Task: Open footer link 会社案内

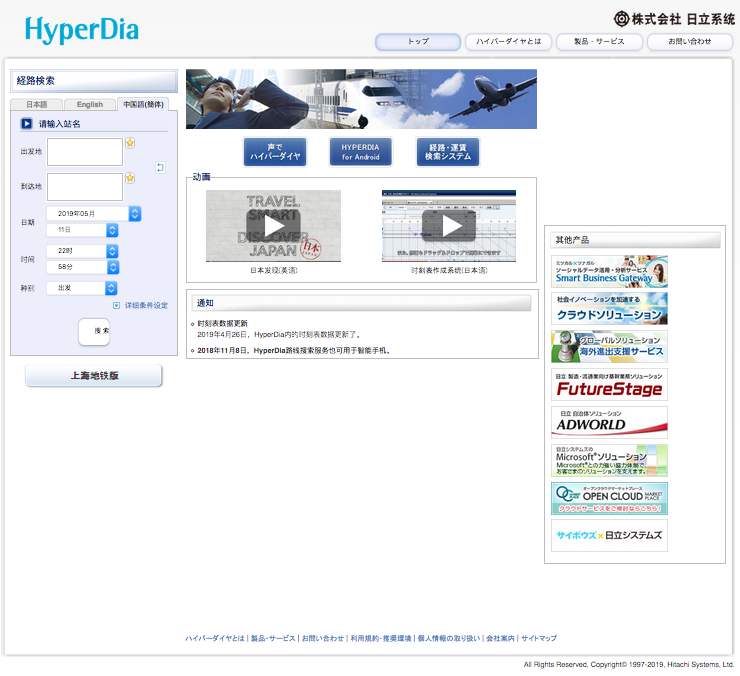Action: (x=500, y=638)
